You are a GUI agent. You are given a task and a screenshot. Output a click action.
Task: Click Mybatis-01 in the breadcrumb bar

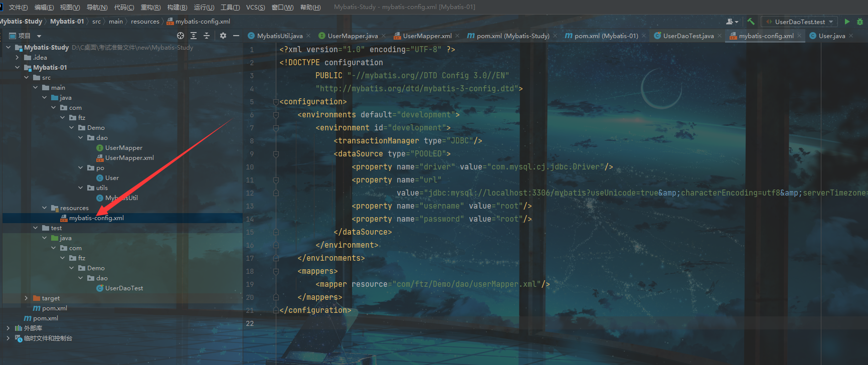[x=67, y=22]
